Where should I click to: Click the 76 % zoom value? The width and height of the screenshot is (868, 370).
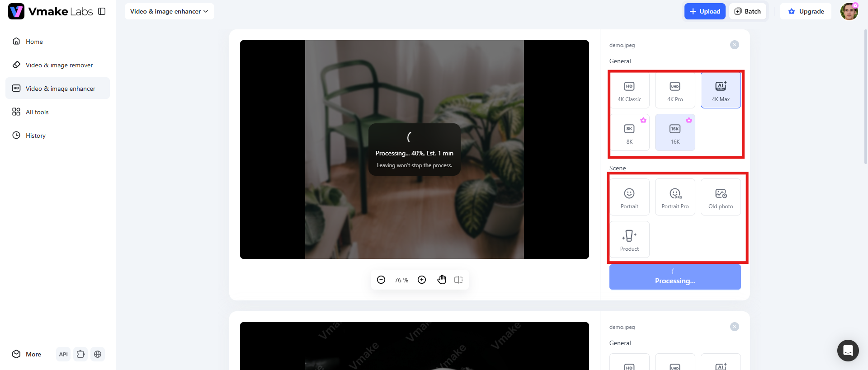[401, 280]
